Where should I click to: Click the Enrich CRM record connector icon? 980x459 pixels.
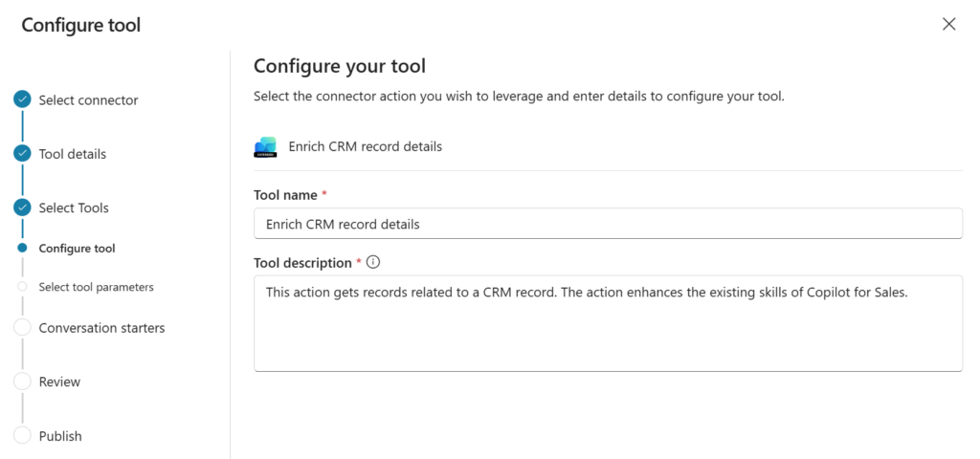265,147
